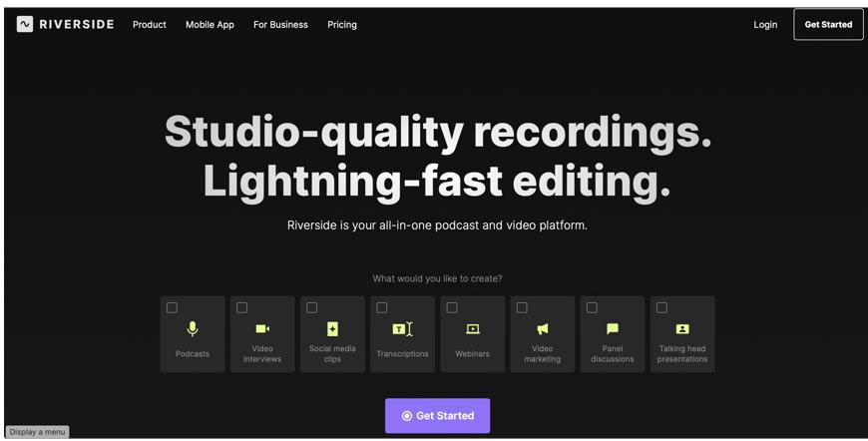The height and width of the screenshot is (441, 868).
Task: Enable the Talking head presentations checkbox
Action: point(661,307)
